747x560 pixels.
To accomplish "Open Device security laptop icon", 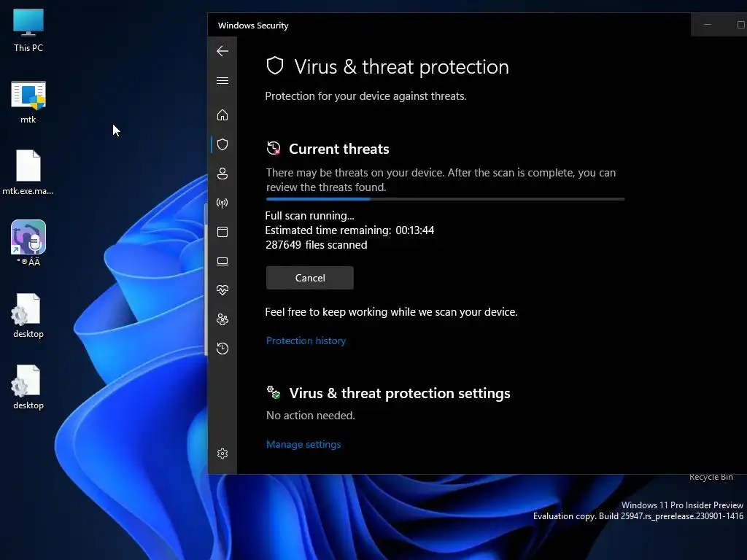I will pyautogui.click(x=222, y=261).
